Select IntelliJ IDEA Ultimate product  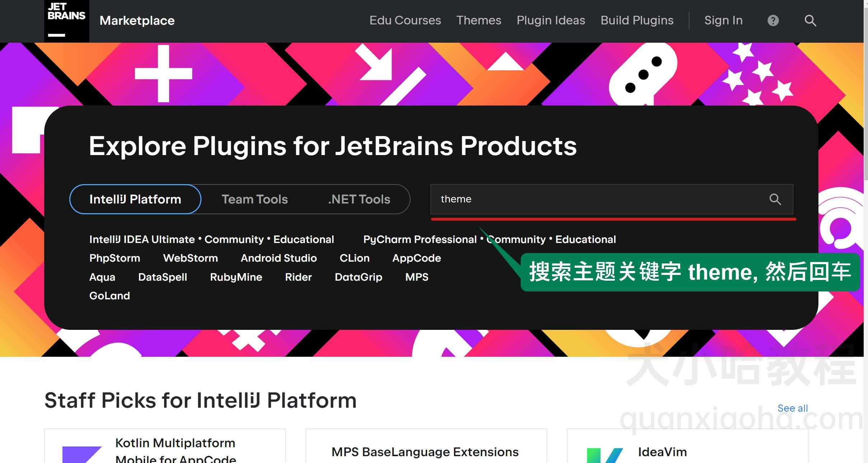[x=142, y=239]
